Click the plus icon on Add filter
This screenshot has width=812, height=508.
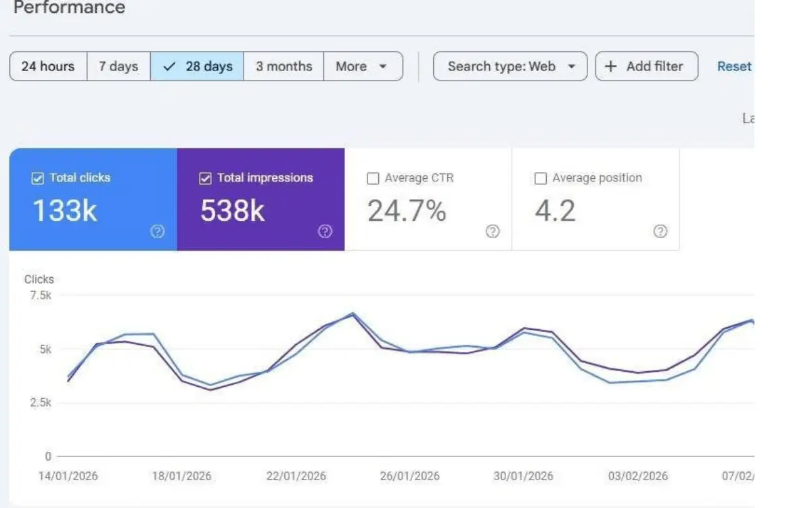[x=611, y=66]
